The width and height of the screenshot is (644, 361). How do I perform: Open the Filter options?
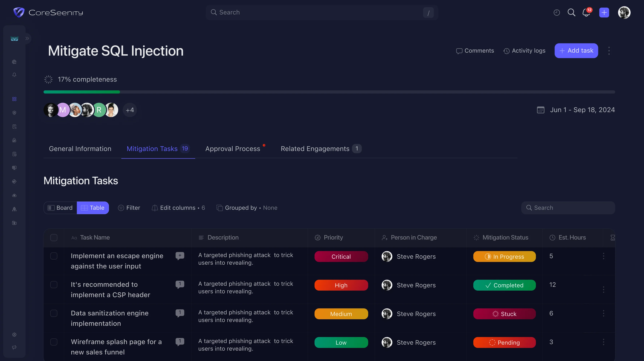coord(129,208)
